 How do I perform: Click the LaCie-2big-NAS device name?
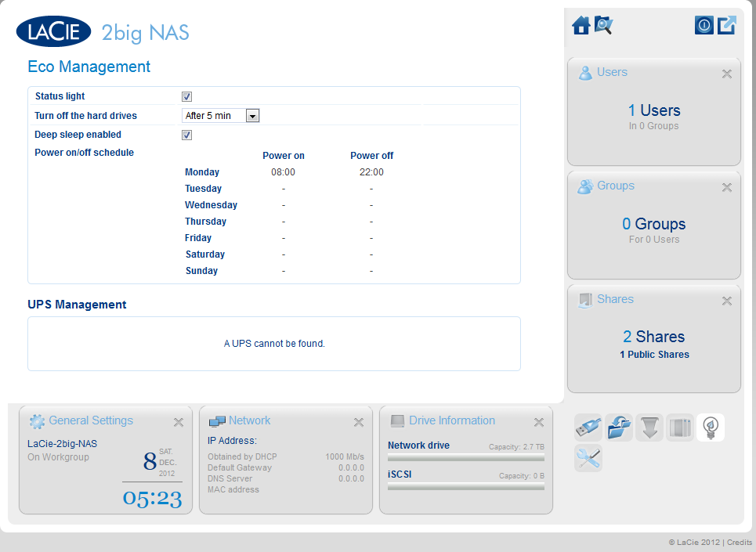coord(62,444)
